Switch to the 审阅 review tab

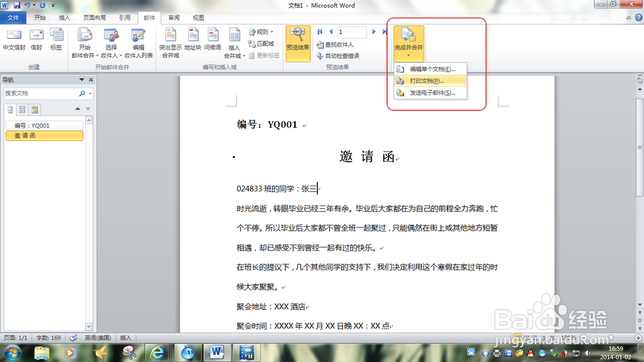(174, 17)
